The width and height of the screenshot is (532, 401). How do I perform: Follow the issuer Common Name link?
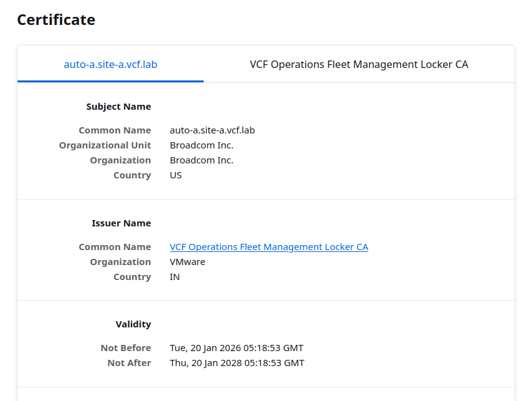268,247
